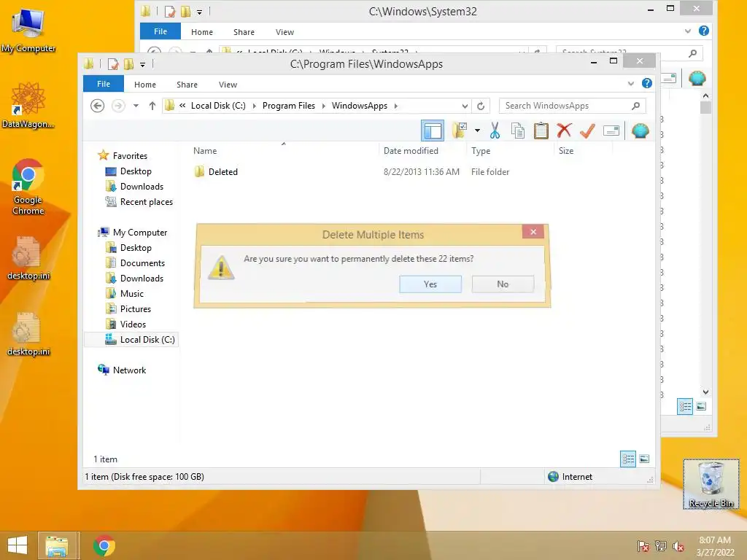Open View tab in WindowsApps window
747x560 pixels.
tap(228, 85)
